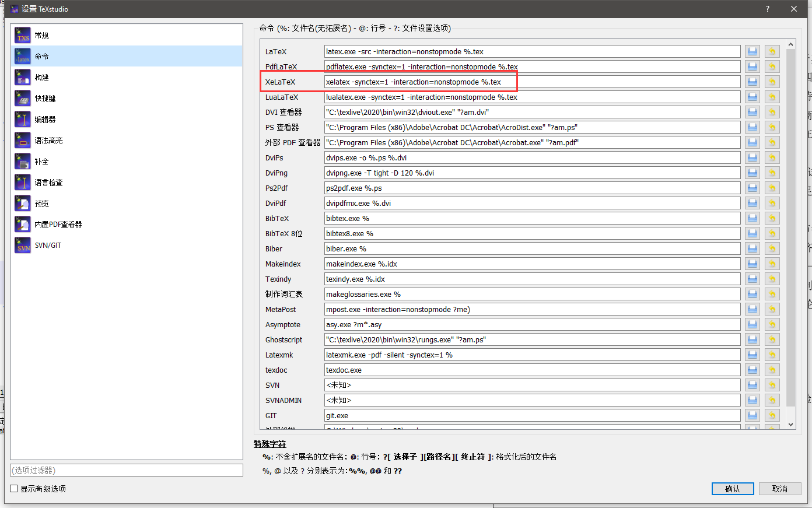Click the help question mark button
812x508 pixels.
(x=767, y=9)
